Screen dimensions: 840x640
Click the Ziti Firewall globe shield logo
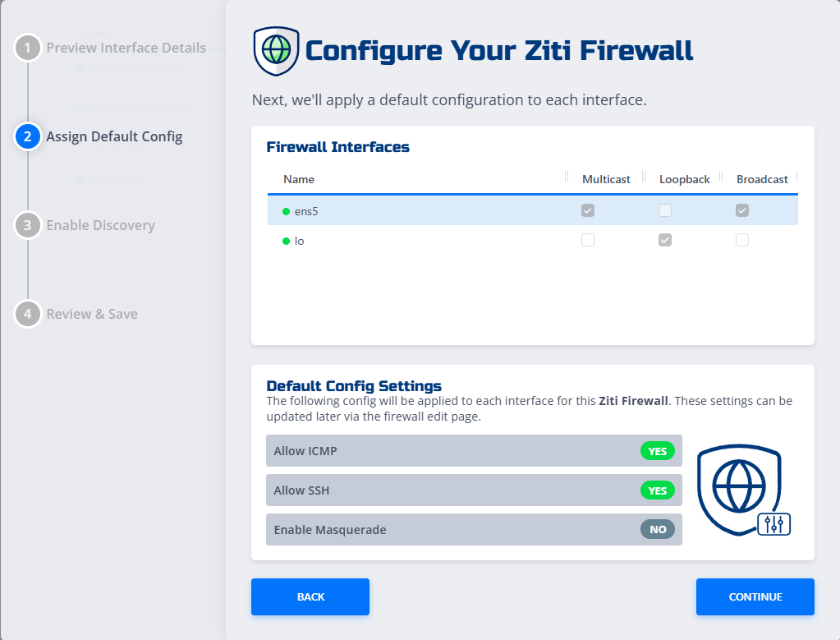point(275,50)
